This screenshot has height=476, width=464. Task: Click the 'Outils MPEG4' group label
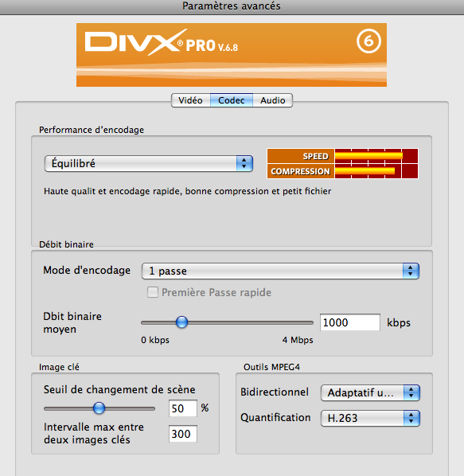(271, 367)
